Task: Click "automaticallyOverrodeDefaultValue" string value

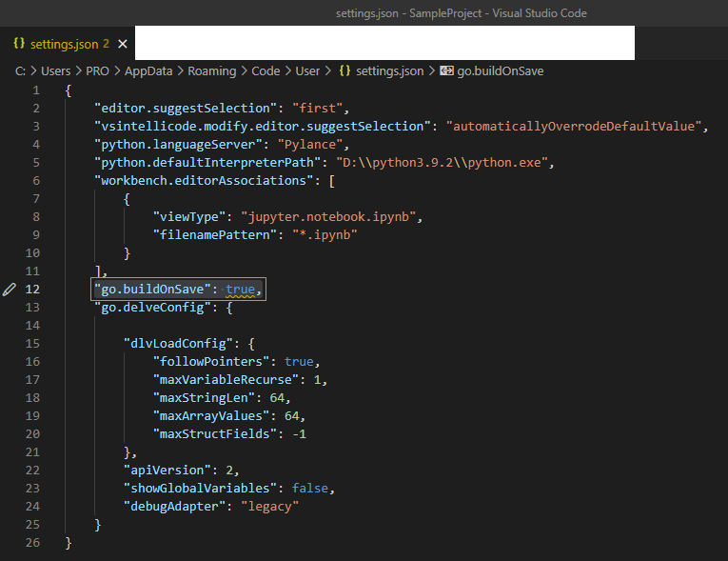Action: click(574, 126)
